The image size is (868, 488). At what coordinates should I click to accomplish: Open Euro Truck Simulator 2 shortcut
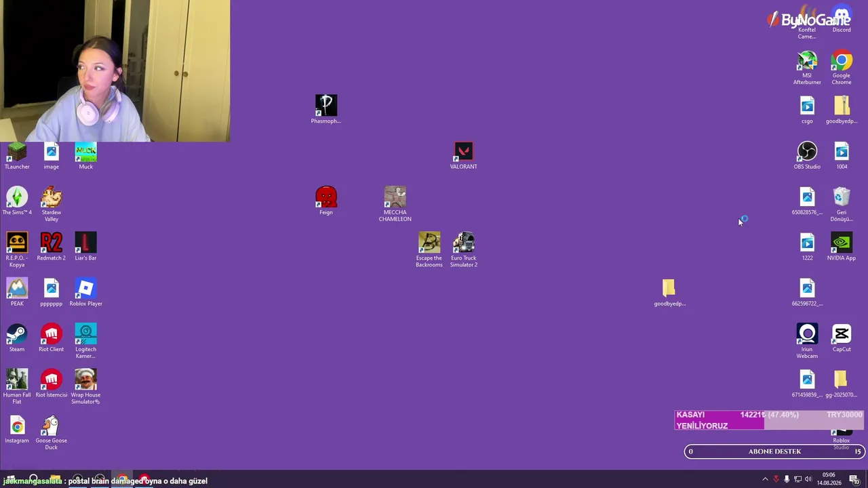tap(464, 243)
